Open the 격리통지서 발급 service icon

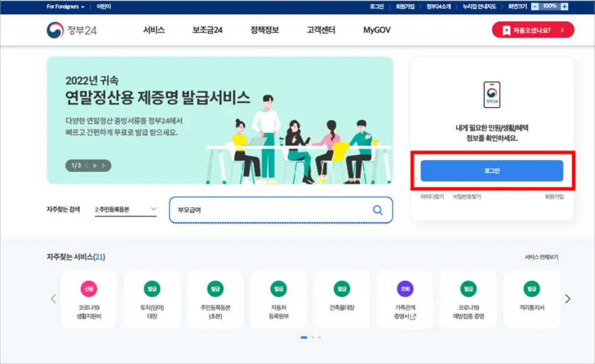pos(531,299)
